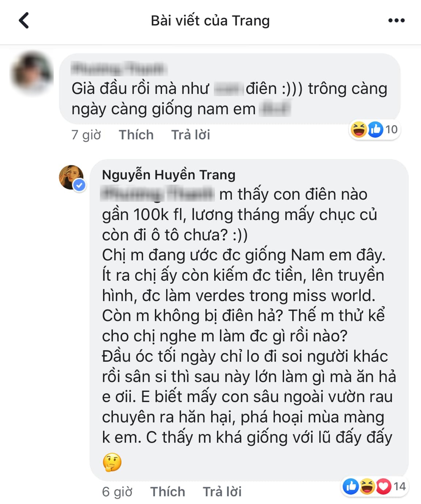421x504 pixels.
Task: Click the blue like reaction icon beside 10
Action: (x=375, y=129)
